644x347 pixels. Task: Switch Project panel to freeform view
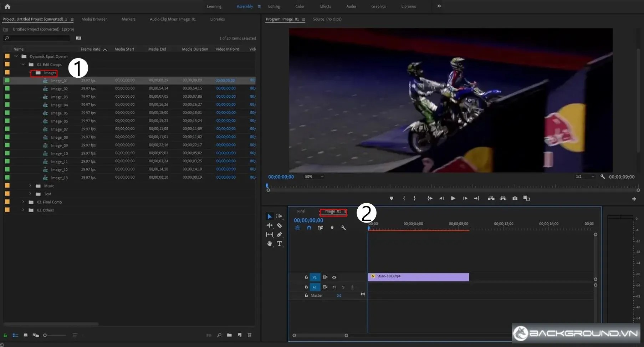(36, 335)
